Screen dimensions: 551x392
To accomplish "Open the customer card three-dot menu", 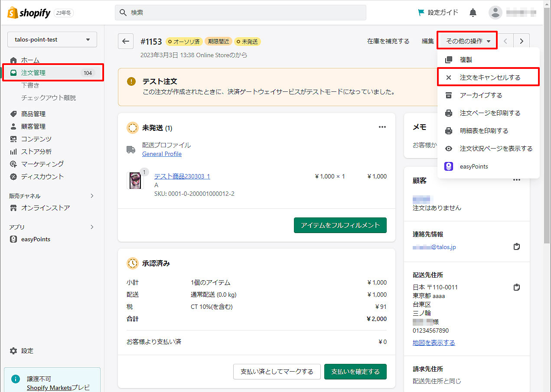I will tap(516, 180).
